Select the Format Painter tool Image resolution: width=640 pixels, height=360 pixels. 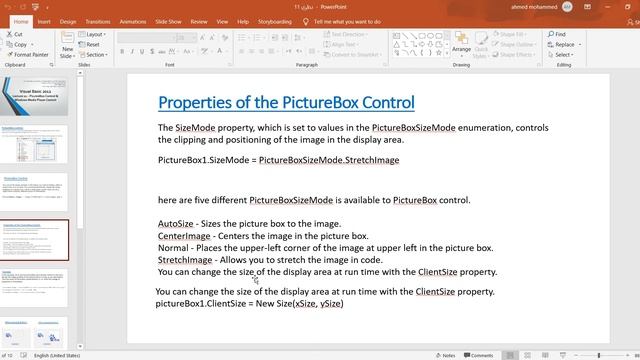[28, 55]
